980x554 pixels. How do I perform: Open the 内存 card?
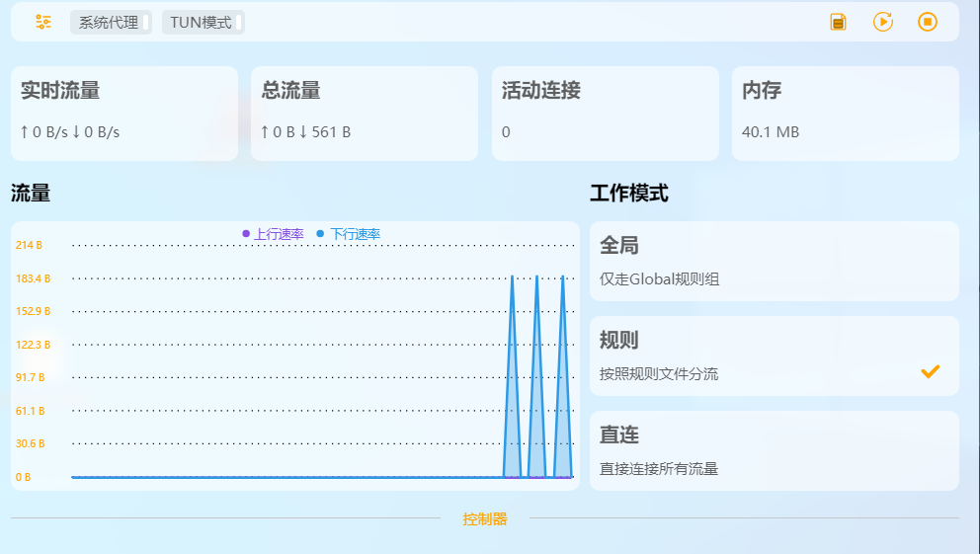[x=846, y=114]
